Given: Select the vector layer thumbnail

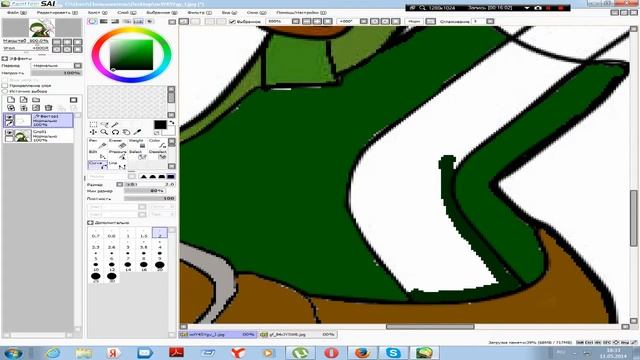Looking at the screenshot, I should click(x=23, y=120).
